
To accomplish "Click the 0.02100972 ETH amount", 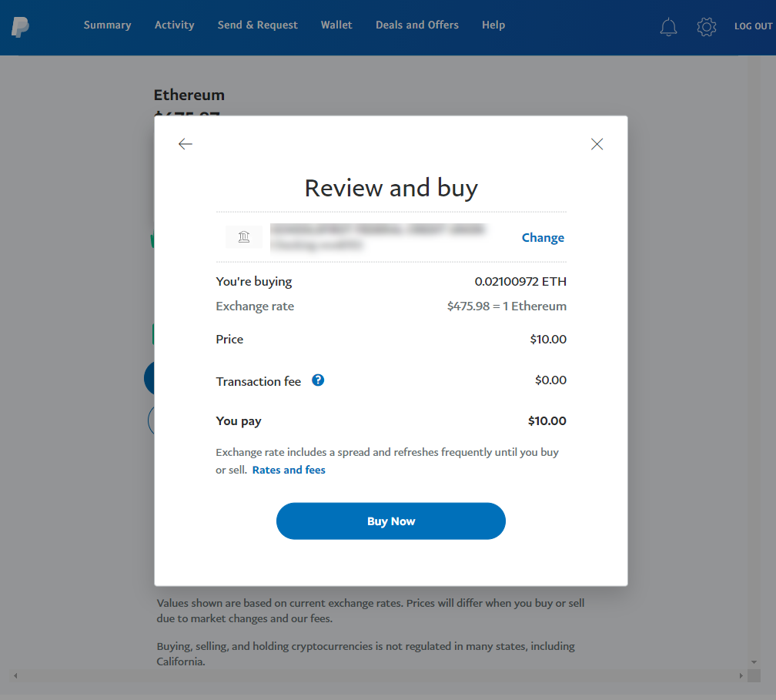I will pos(520,282).
